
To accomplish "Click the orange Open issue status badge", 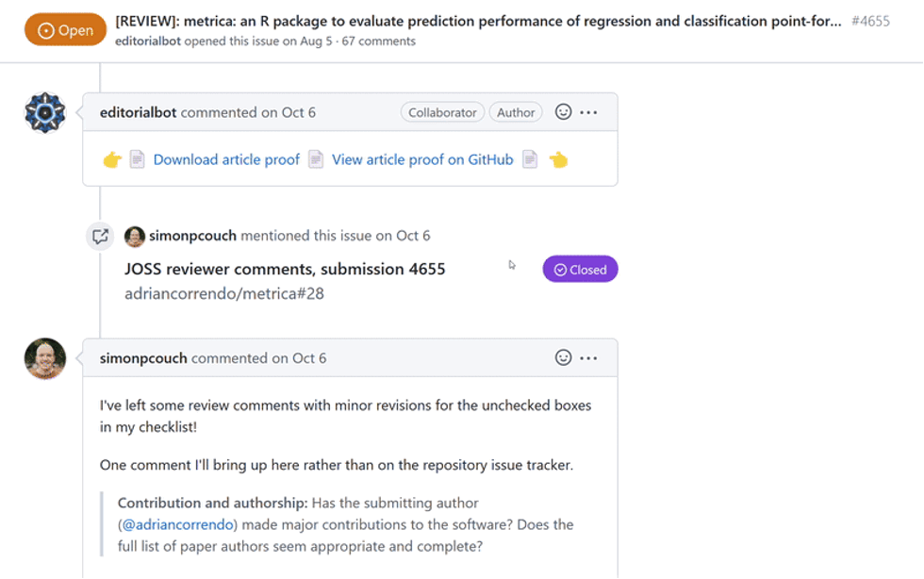I will click(x=65, y=29).
